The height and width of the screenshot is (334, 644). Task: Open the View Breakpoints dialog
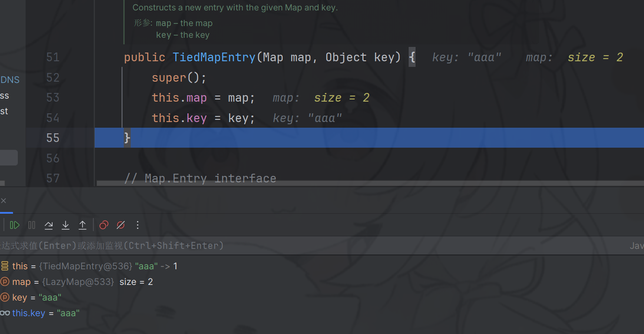(x=104, y=225)
